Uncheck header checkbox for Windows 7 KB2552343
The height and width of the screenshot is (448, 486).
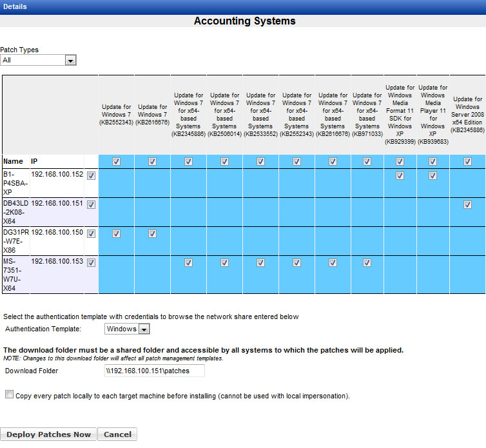coord(116,162)
